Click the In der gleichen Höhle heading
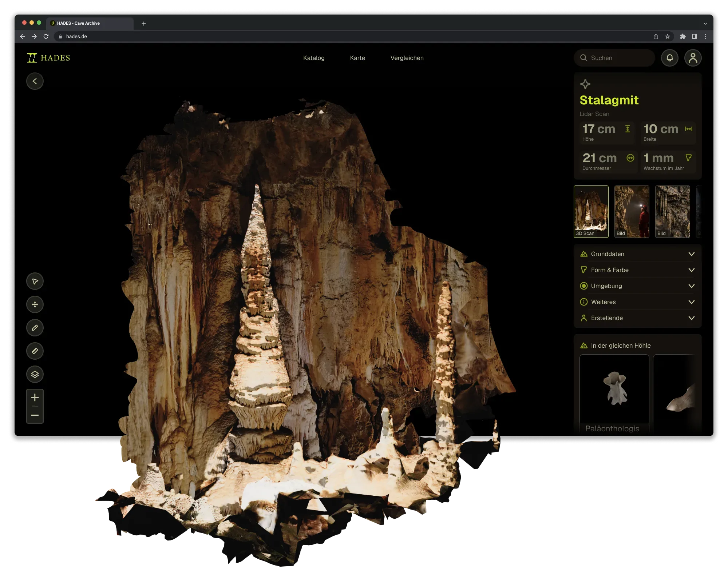 [621, 346]
